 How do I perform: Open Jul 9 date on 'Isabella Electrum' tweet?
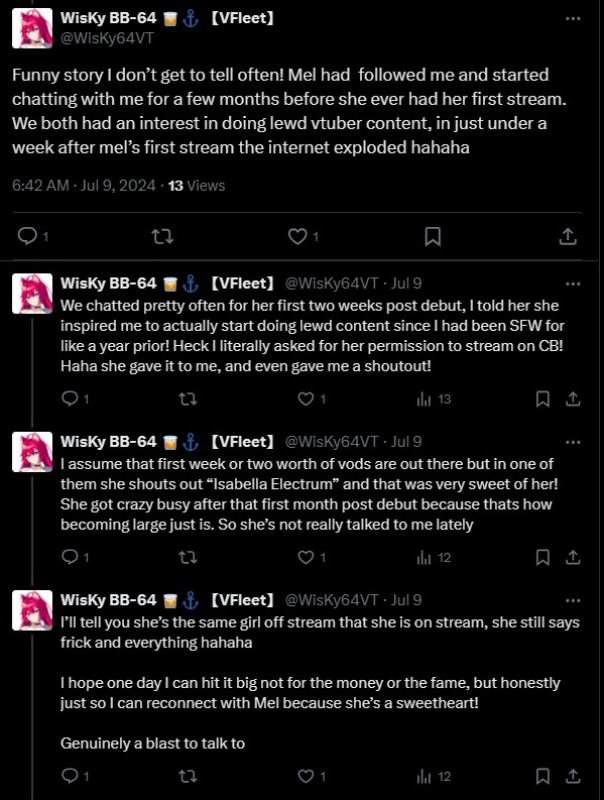click(x=406, y=442)
